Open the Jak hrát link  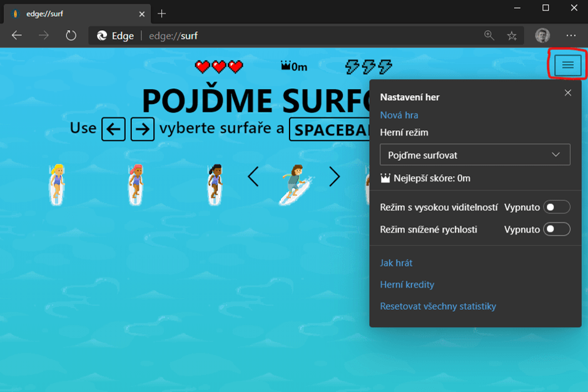tap(396, 263)
